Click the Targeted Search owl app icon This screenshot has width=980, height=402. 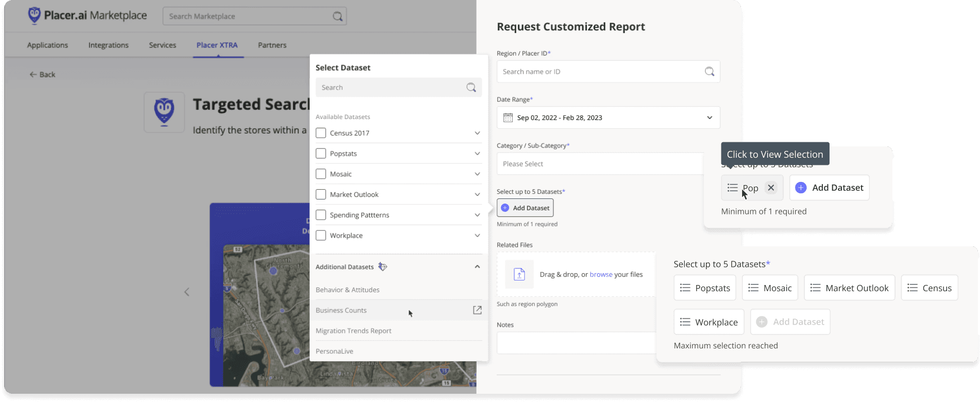point(164,112)
